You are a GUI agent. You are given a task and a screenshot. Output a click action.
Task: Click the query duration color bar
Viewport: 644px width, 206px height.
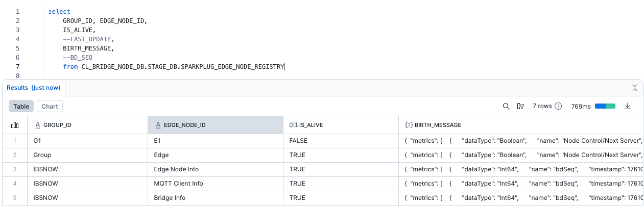coord(605,106)
